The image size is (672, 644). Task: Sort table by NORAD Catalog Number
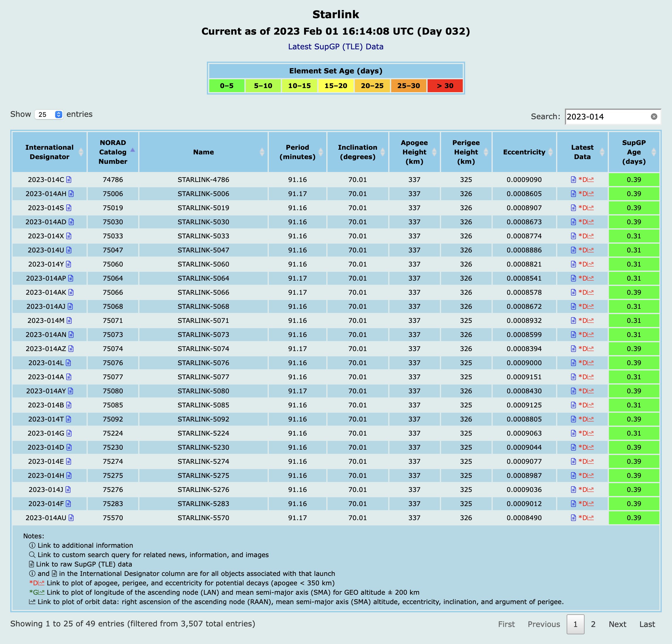point(113,152)
